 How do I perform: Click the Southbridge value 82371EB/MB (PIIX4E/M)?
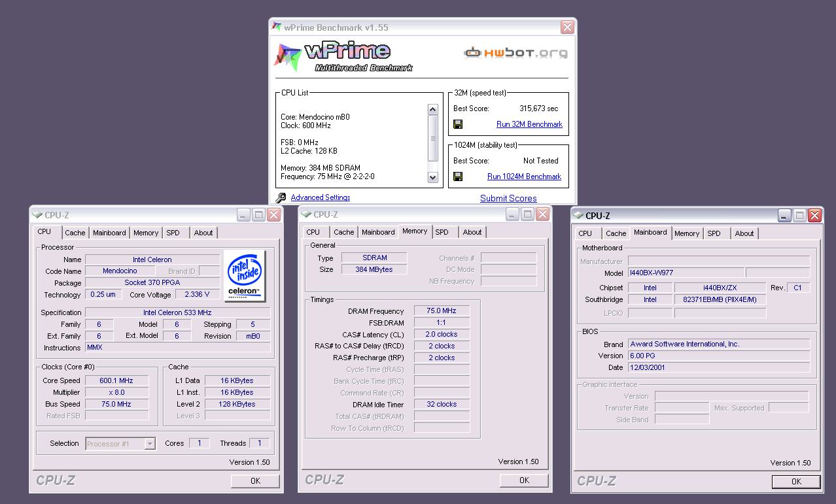point(720,299)
